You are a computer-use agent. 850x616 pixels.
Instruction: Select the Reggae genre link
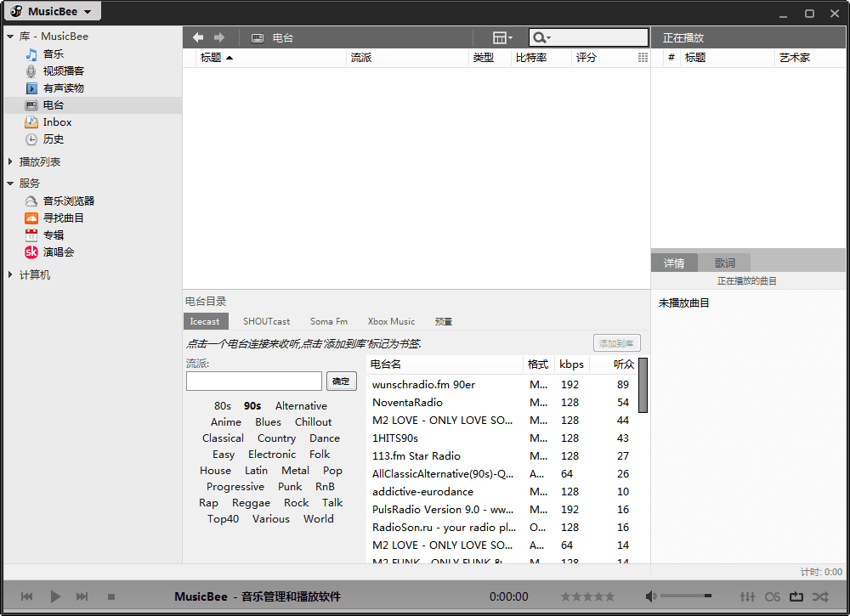coord(251,503)
